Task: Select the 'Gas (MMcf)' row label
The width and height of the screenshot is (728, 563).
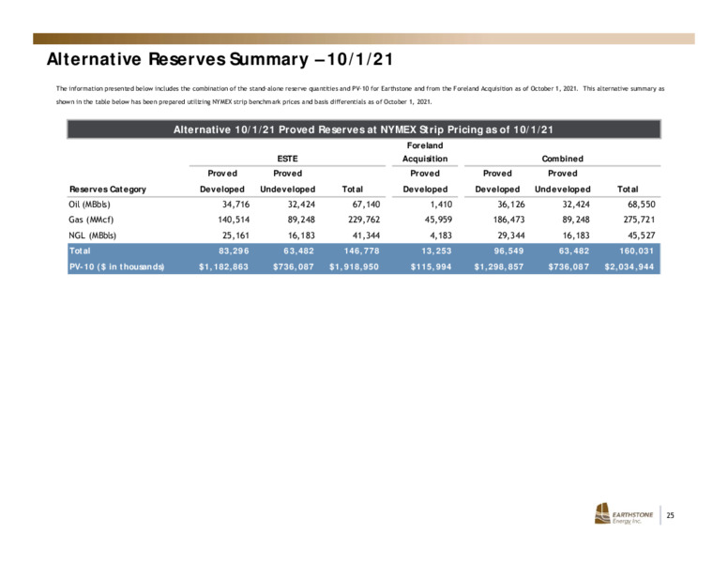Action: pyautogui.click(x=91, y=220)
